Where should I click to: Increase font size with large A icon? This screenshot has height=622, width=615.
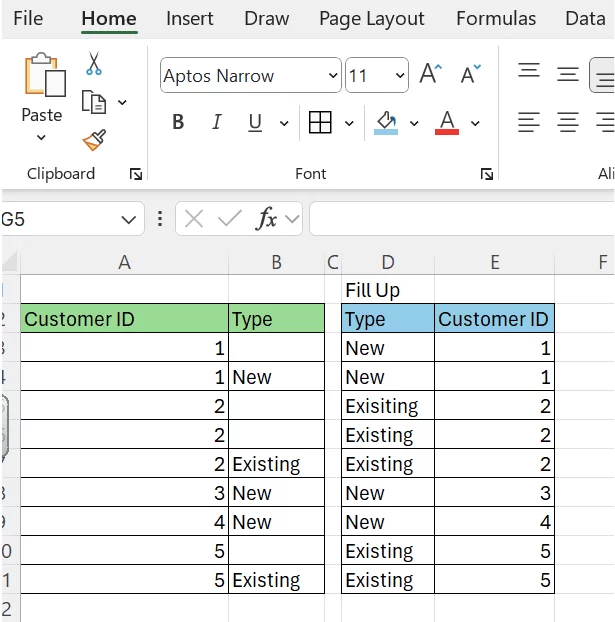(431, 74)
